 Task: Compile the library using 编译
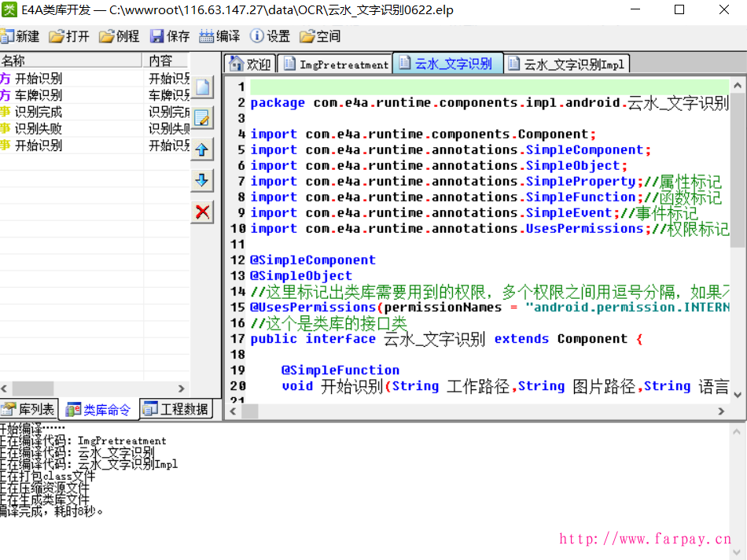220,36
